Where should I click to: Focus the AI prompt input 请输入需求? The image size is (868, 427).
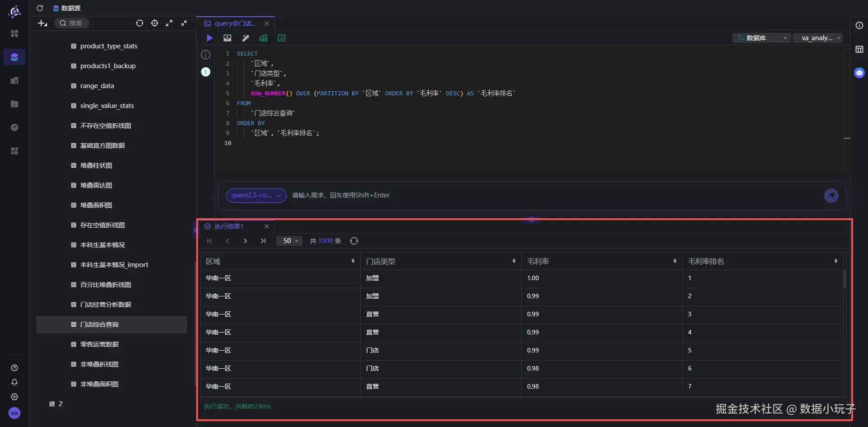pyautogui.click(x=555, y=195)
